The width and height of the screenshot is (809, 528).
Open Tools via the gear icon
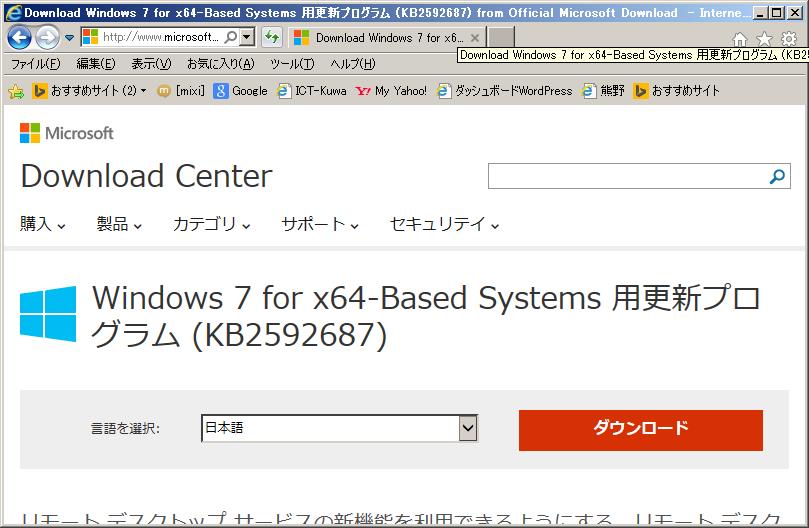789,39
